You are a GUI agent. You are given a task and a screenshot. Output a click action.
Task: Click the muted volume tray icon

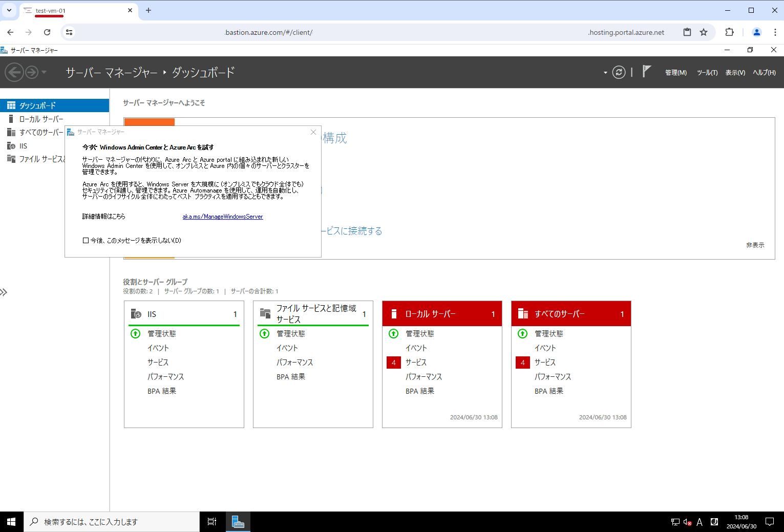(688, 522)
